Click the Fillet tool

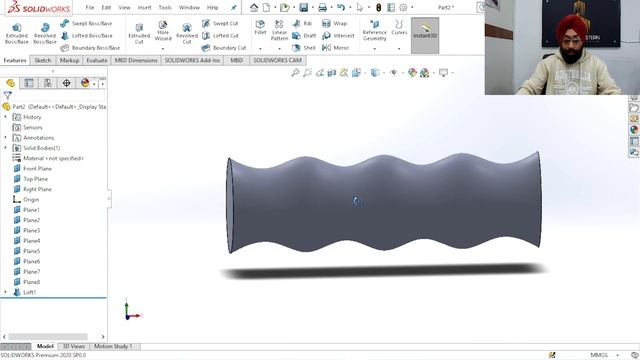tap(260, 28)
